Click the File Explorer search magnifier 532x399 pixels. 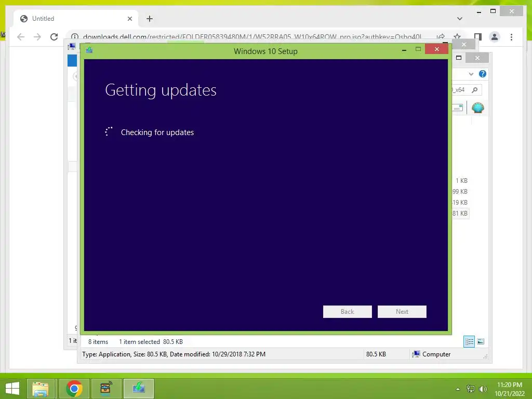[475, 90]
